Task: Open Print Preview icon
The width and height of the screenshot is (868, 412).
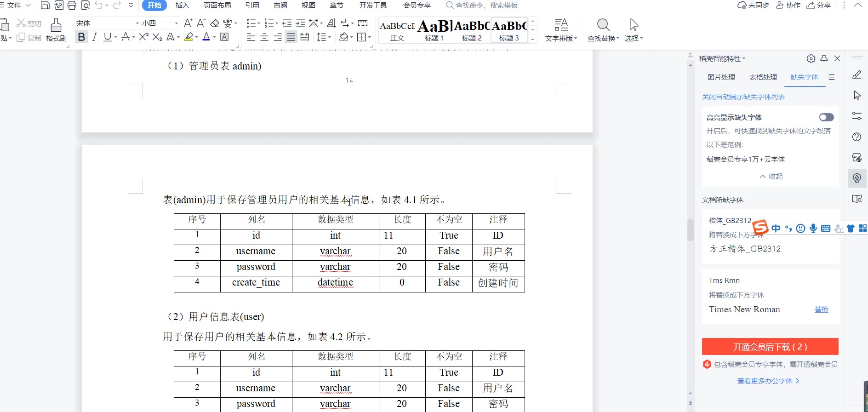Action: [x=85, y=6]
